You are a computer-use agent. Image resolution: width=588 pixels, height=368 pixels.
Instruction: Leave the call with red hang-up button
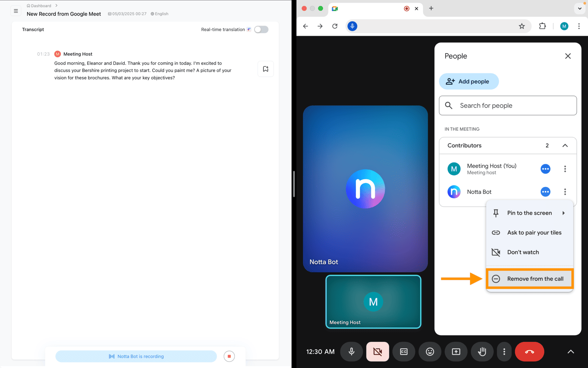530,352
